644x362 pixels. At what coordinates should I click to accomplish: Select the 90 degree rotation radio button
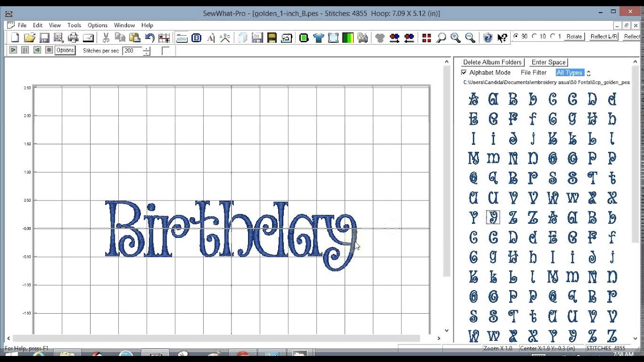pyautogui.click(x=516, y=37)
